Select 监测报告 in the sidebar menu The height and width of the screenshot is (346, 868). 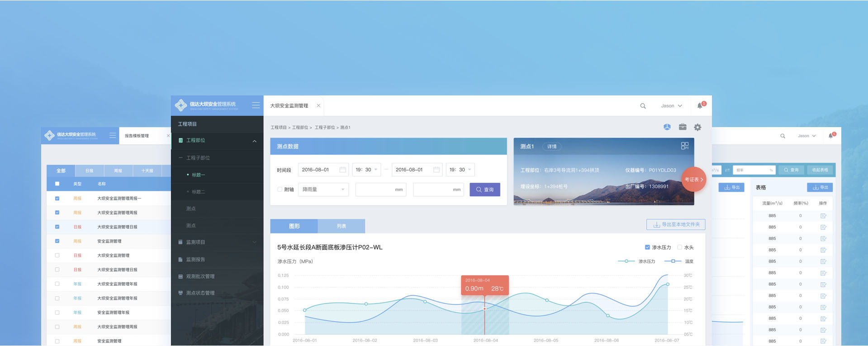point(195,260)
